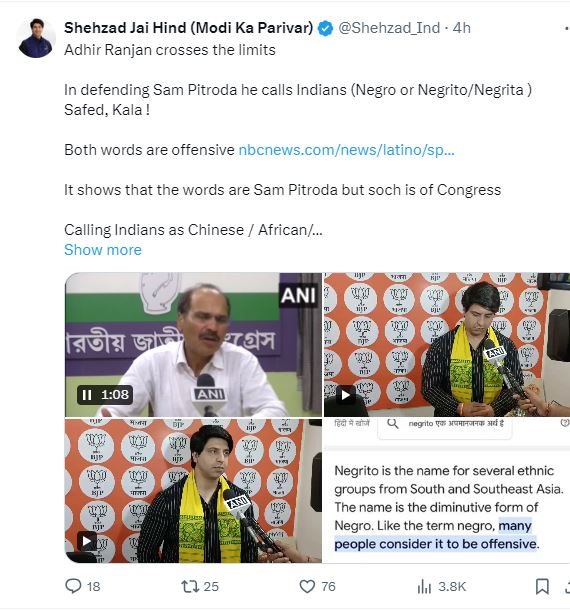The image size is (570, 611).
Task: Click the search magnifier in Negrito image
Action: click(393, 424)
